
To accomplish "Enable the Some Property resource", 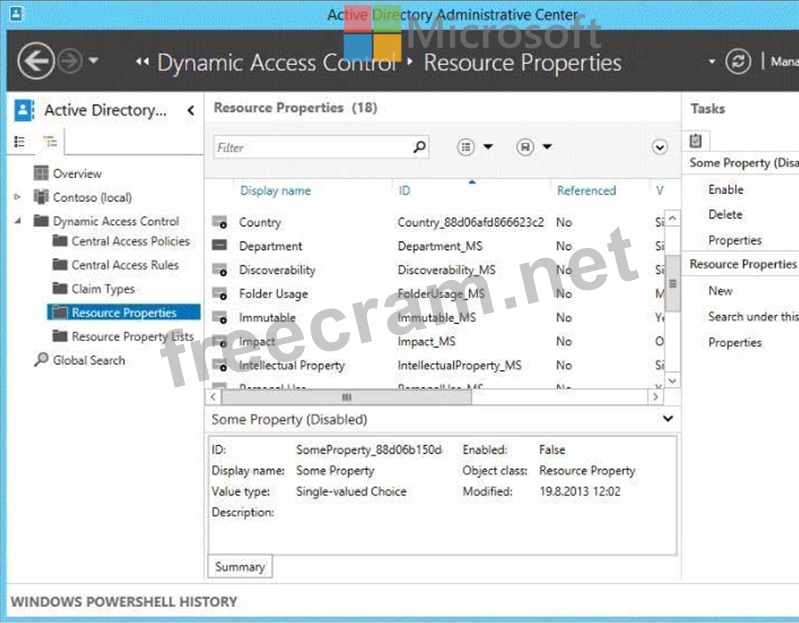I will tap(726, 189).
